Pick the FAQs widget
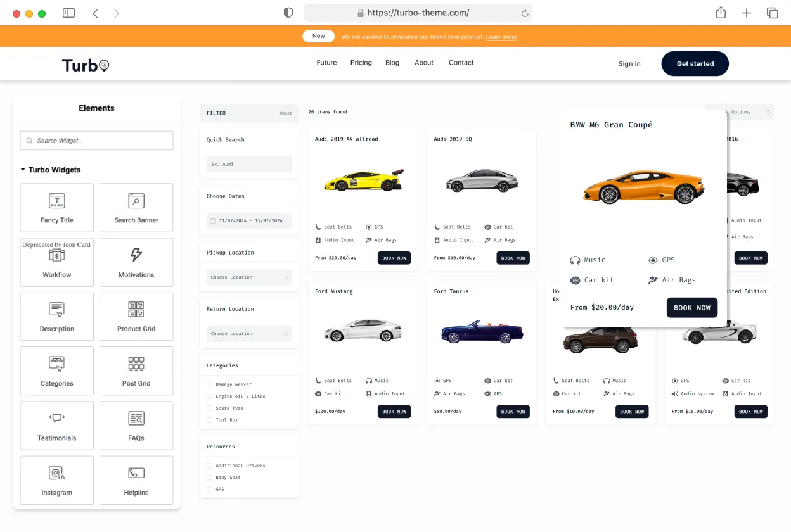Viewport: 791px width, 532px height. (136, 426)
